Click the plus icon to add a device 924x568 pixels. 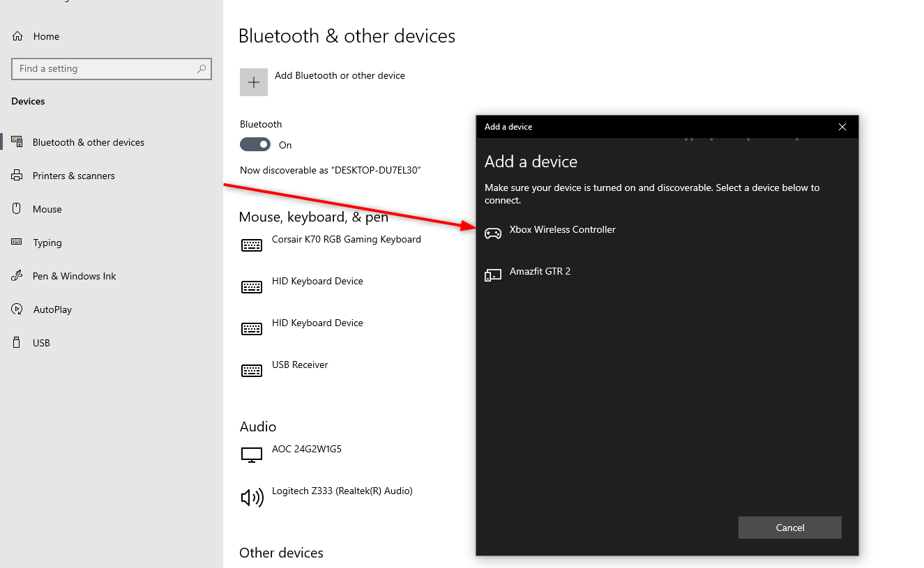[254, 82]
